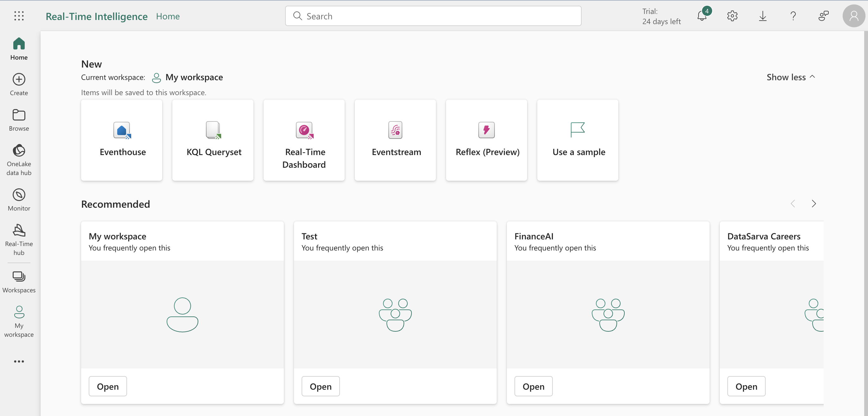The height and width of the screenshot is (416, 868).
Task: Click the My workspace card person thumbnail
Action: coord(182,315)
